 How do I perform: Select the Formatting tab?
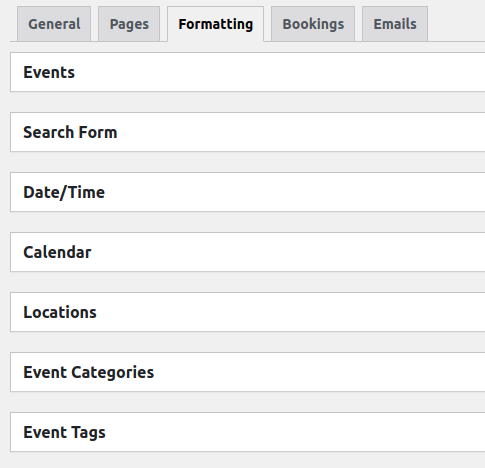point(215,24)
